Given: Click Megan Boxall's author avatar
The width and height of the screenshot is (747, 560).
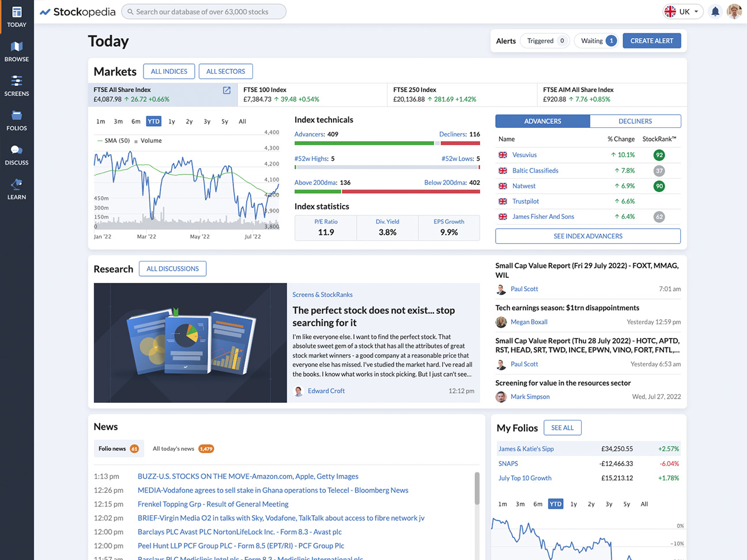Looking at the screenshot, I should [x=501, y=322].
